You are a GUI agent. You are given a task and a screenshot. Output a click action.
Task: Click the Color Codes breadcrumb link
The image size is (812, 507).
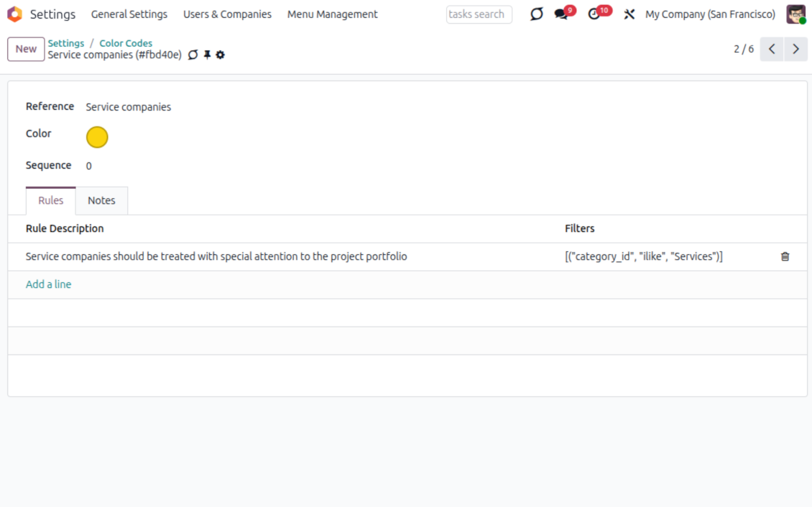[126, 43]
